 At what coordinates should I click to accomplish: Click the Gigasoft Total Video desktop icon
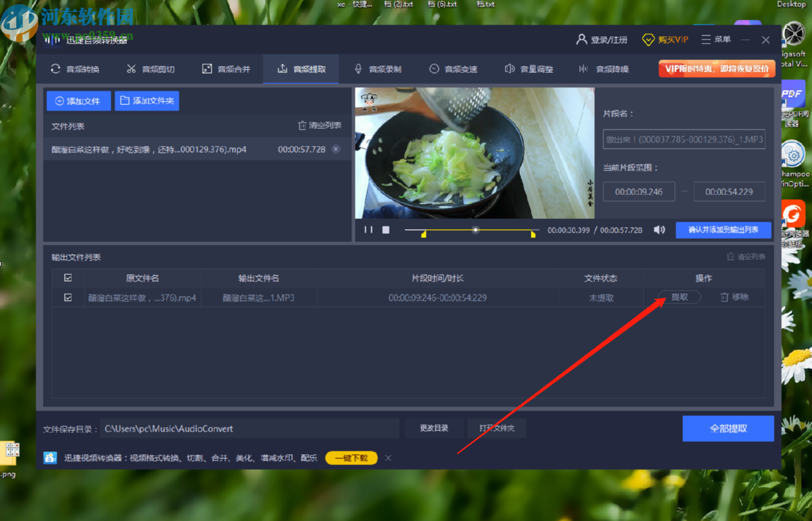tap(794, 46)
